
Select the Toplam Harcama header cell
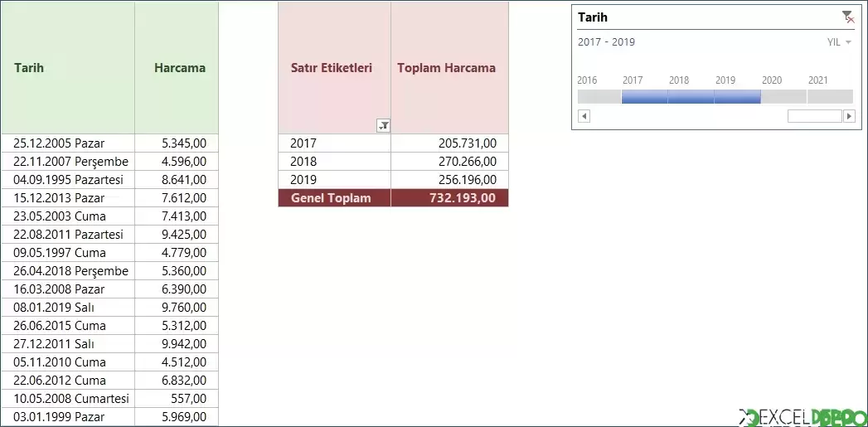pyautogui.click(x=449, y=67)
